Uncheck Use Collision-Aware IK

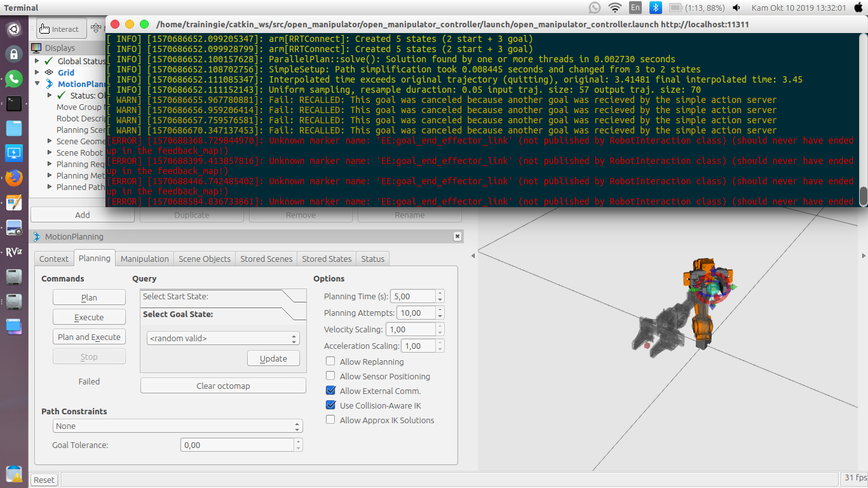pyautogui.click(x=330, y=405)
